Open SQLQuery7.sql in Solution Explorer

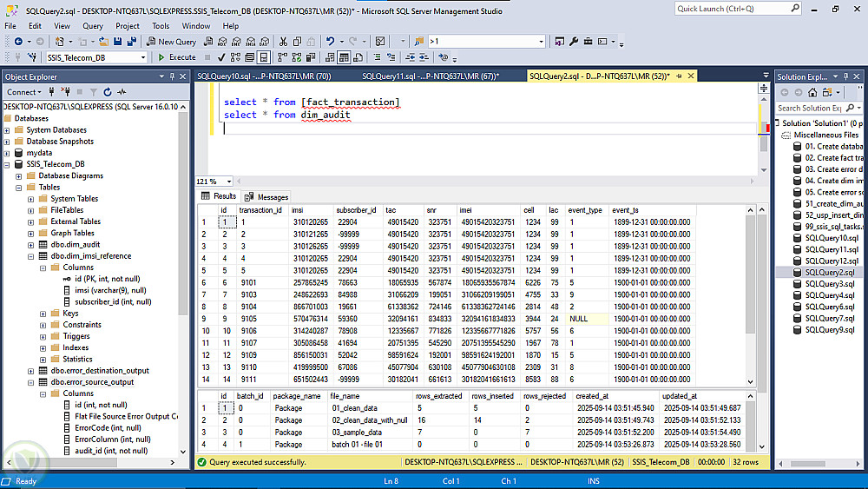831,318
